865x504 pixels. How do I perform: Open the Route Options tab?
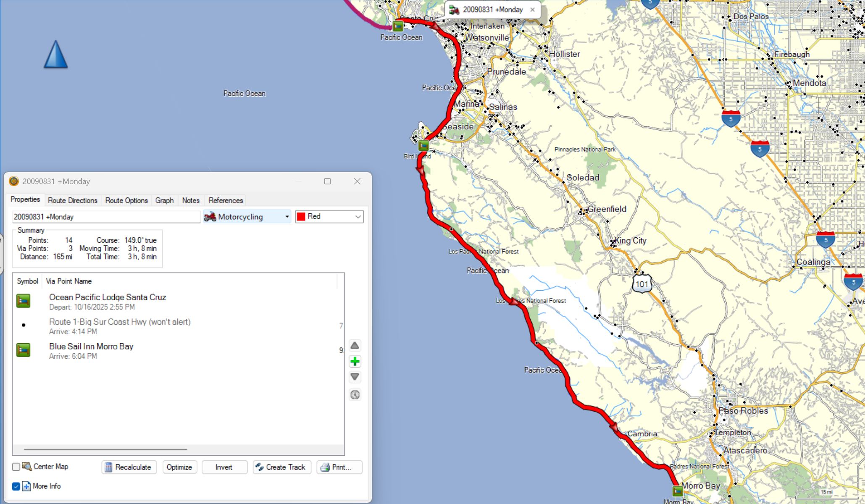click(126, 200)
